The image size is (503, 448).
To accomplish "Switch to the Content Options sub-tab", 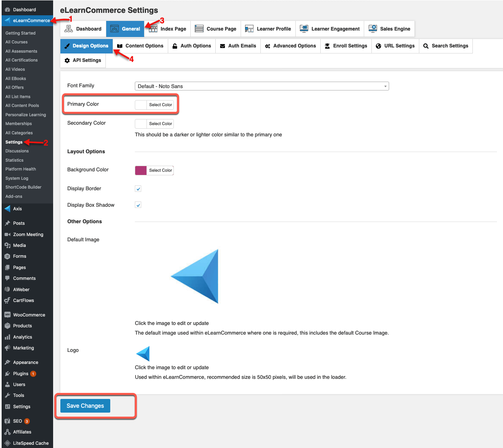I will [x=140, y=46].
